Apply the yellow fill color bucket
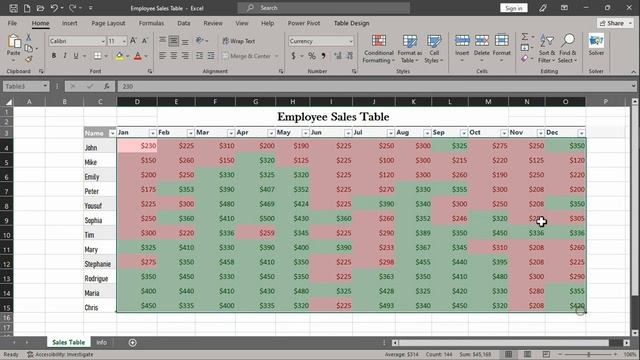Viewport: 640px width, 360px height. click(x=120, y=56)
